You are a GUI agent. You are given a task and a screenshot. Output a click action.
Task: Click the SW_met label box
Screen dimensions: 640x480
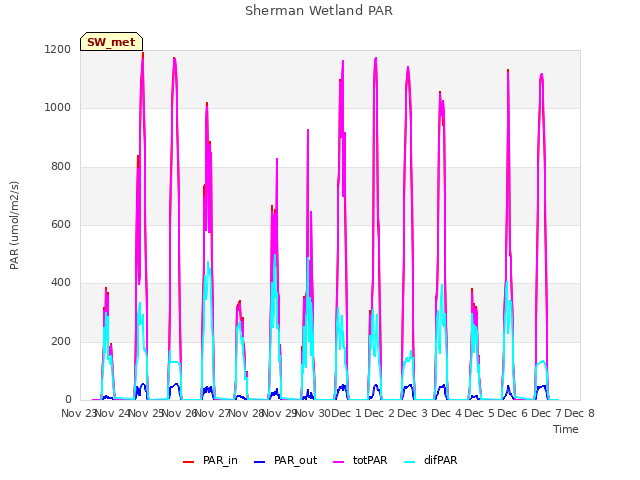tap(111, 42)
